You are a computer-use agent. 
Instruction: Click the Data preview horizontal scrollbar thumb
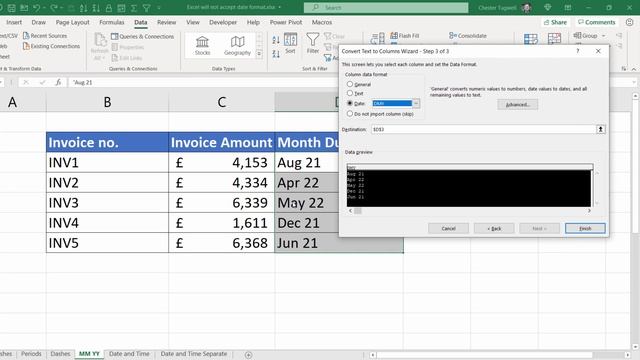358,211
